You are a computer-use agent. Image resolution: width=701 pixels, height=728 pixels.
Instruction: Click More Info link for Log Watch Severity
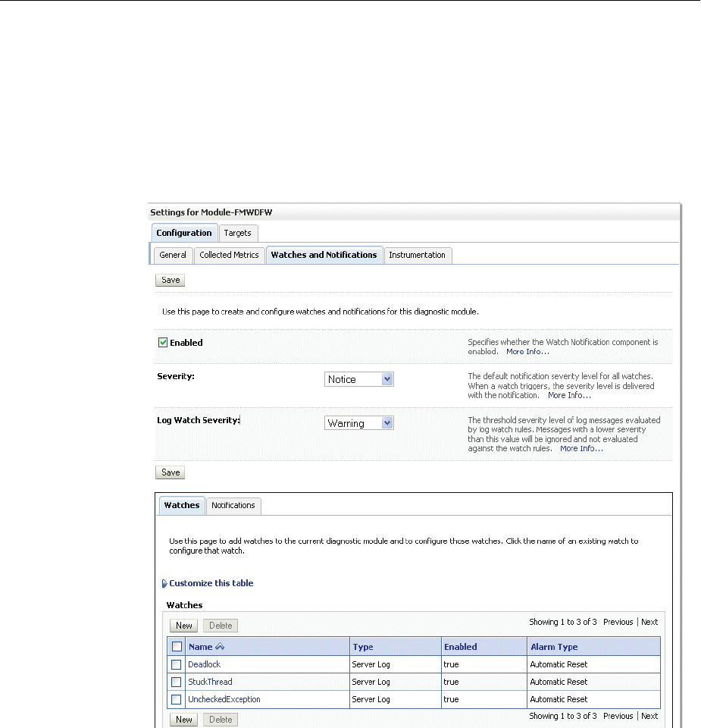[581, 448]
